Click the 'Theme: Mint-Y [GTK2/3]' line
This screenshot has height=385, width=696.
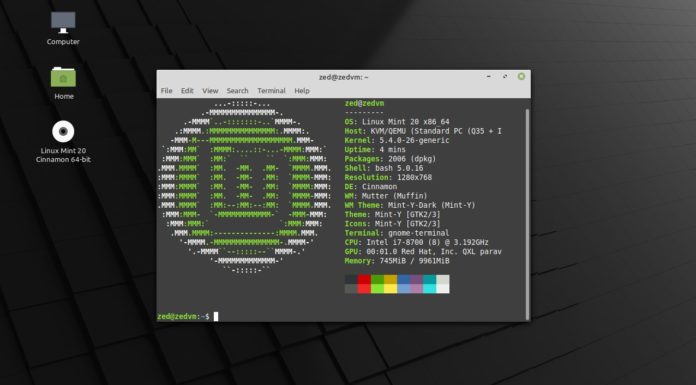pyautogui.click(x=392, y=214)
